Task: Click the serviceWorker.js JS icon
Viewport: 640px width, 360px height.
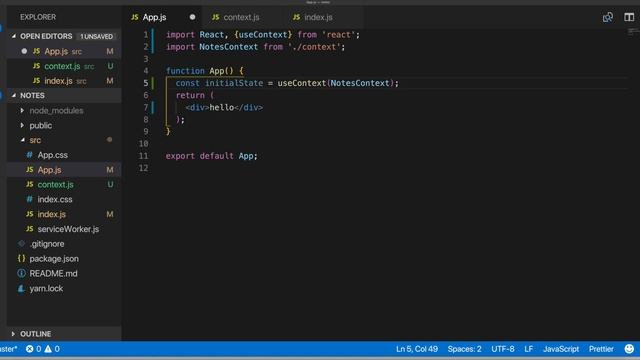Action: pyautogui.click(x=29, y=229)
